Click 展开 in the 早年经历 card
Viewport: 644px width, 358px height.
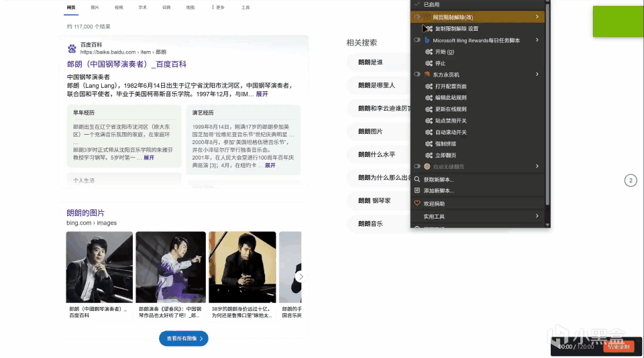[x=149, y=158]
